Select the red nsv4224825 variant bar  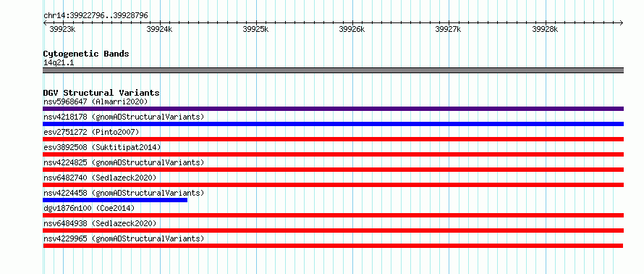[333, 170]
